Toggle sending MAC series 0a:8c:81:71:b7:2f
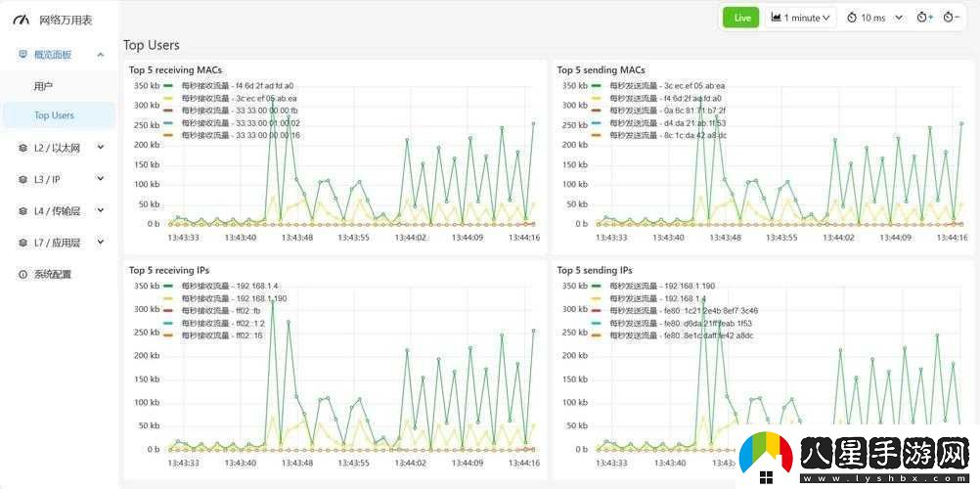This screenshot has width=980, height=489. tap(659, 111)
